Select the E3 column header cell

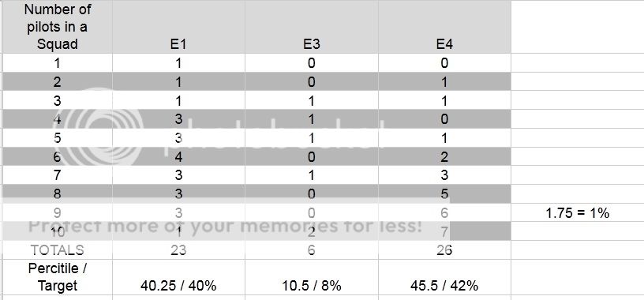pos(311,27)
